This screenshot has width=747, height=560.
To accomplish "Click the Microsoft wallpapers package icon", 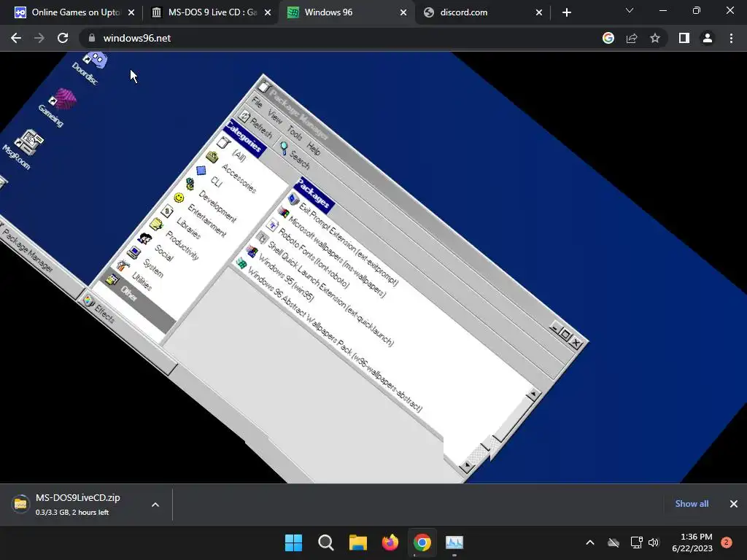I will (284, 212).
